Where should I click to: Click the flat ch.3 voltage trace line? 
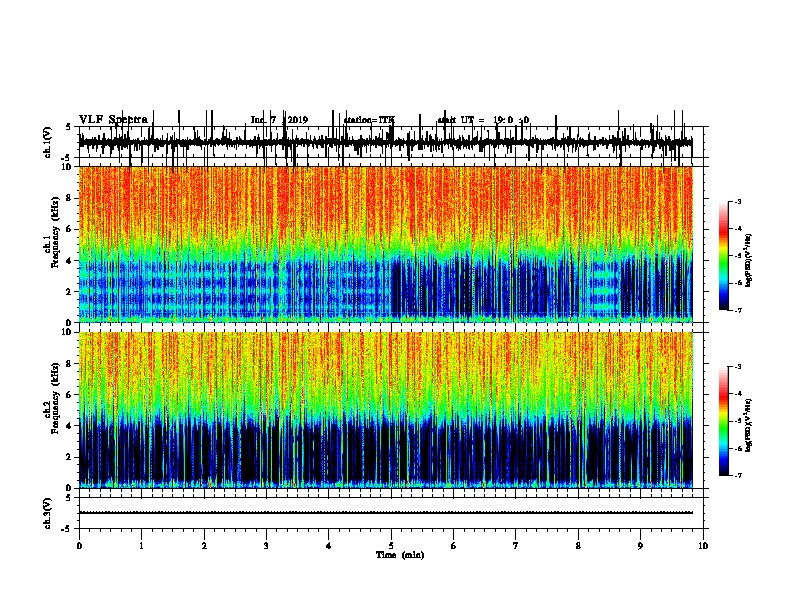[x=385, y=513]
